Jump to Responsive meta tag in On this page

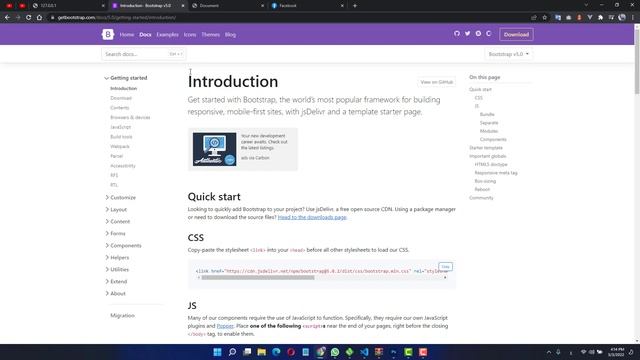496,173
